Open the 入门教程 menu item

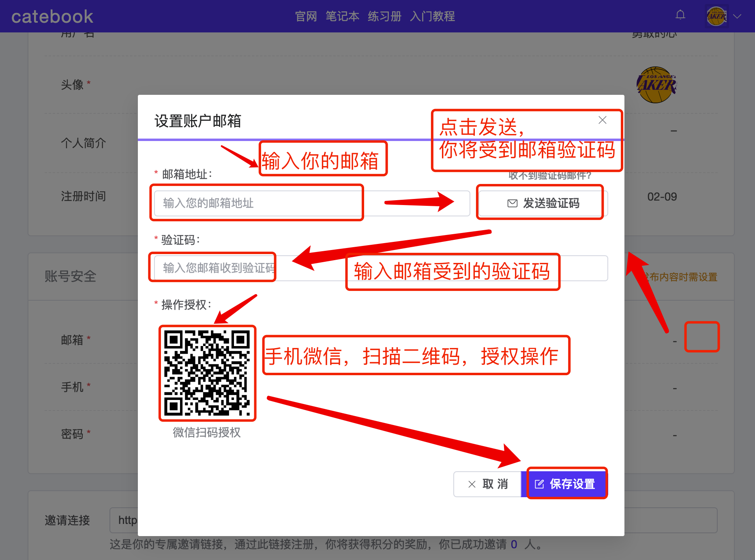432,16
